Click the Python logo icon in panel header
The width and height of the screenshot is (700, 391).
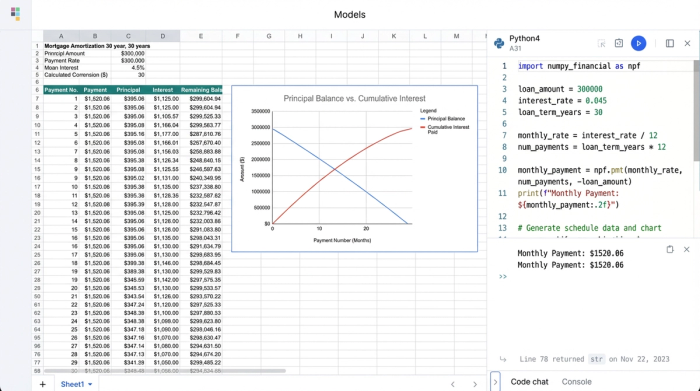pos(499,43)
